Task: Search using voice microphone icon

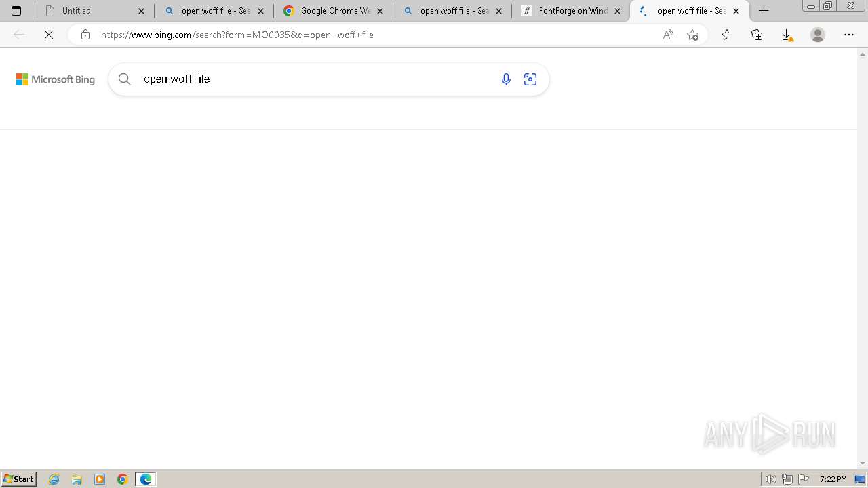Action: click(x=506, y=79)
